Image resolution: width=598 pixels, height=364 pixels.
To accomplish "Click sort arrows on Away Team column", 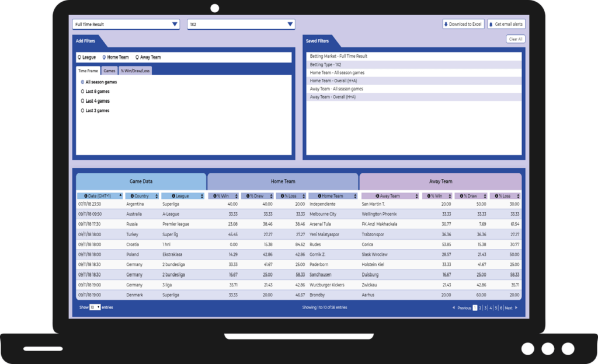I will 417,197.
